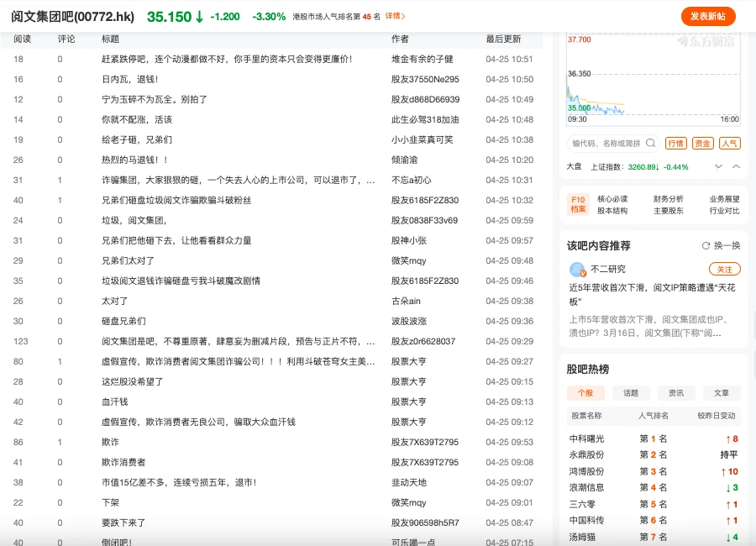Open 详情 popularity ranking details

tap(395, 16)
